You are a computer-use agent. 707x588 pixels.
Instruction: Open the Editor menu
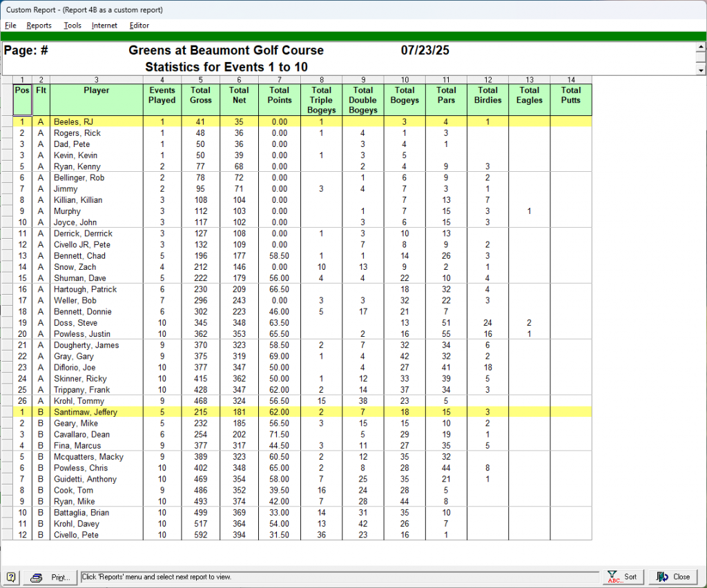139,26
